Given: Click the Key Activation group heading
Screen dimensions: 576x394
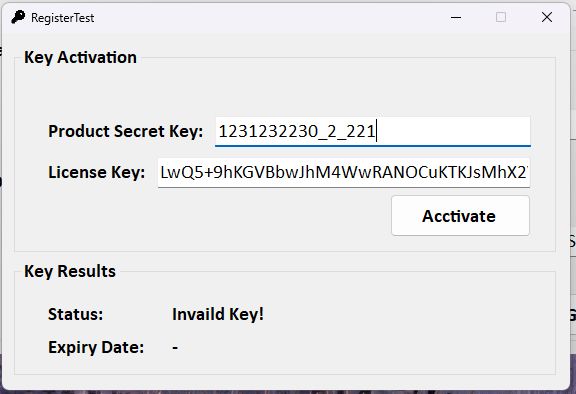Looking at the screenshot, I should (x=80, y=57).
